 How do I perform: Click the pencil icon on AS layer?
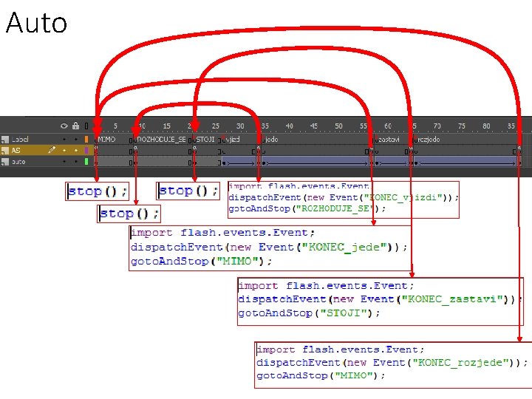pyautogui.click(x=52, y=149)
